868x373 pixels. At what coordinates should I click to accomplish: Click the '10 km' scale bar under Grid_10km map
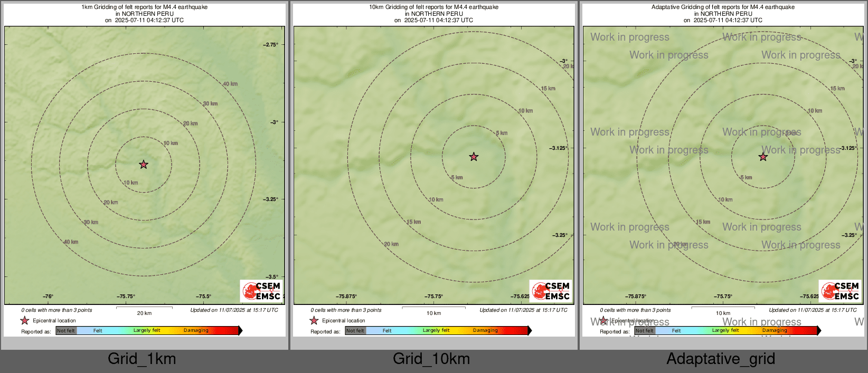tap(433, 310)
